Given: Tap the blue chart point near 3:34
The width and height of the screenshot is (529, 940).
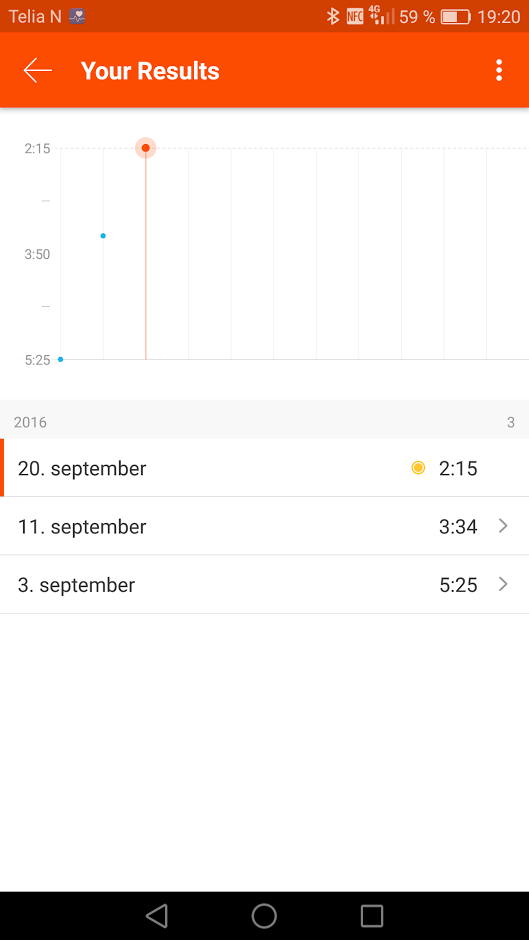Looking at the screenshot, I should tap(103, 236).
